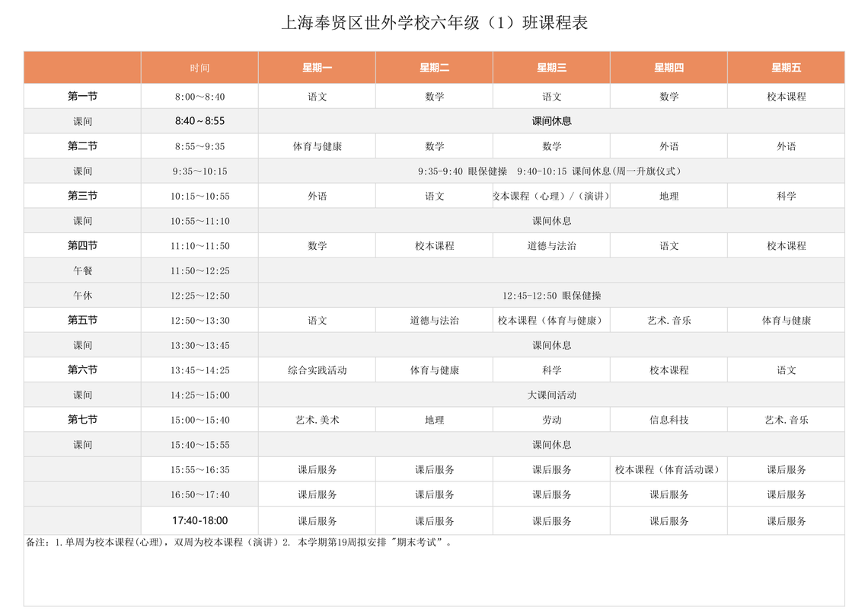Click the 备注 footnote text
This screenshot has width=868, height=614.
pyautogui.click(x=239, y=542)
